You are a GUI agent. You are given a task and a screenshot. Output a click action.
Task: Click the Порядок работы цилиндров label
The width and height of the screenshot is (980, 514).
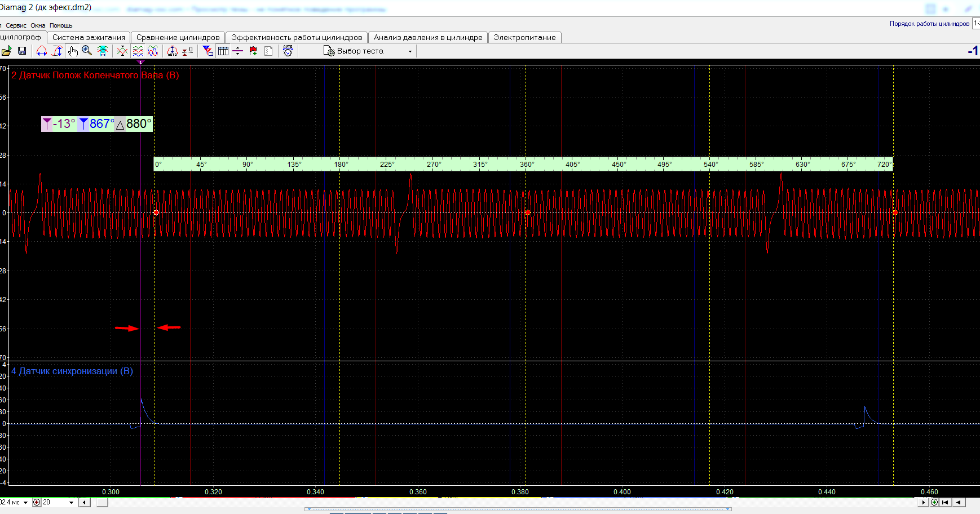(x=929, y=24)
